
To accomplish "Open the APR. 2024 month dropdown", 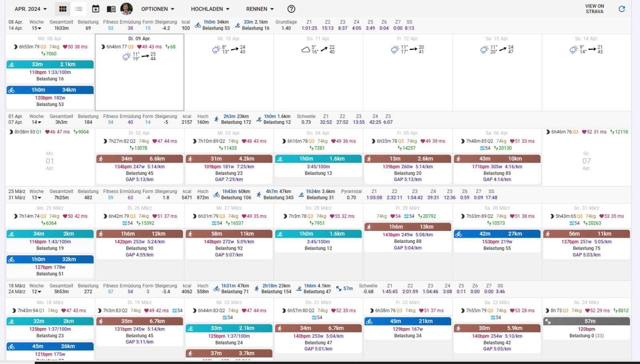I will point(30,9).
